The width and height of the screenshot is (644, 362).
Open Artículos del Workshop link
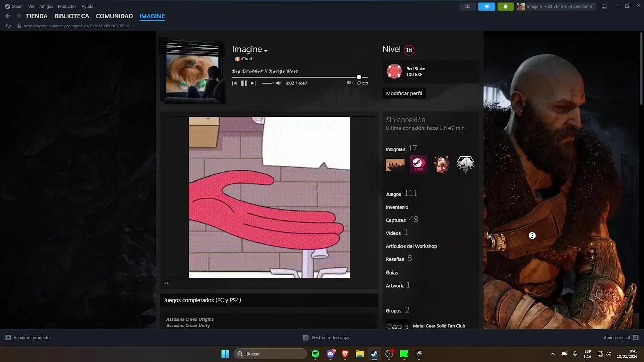pyautogui.click(x=412, y=246)
